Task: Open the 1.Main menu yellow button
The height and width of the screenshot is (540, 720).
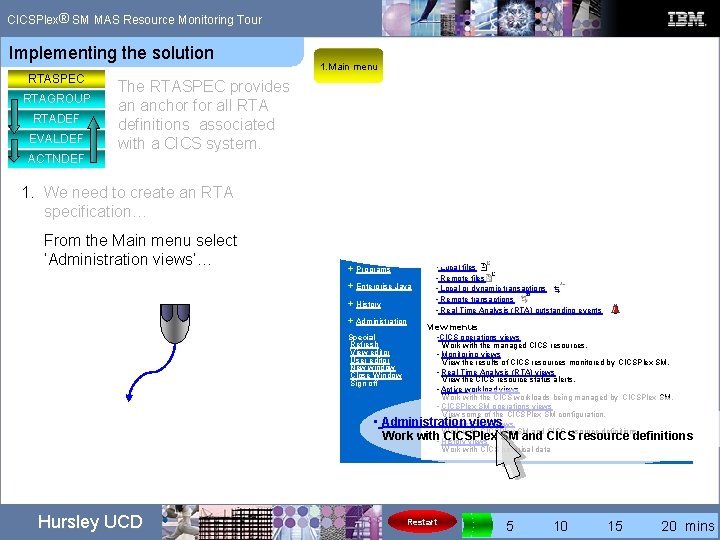Action: pos(349,66)
